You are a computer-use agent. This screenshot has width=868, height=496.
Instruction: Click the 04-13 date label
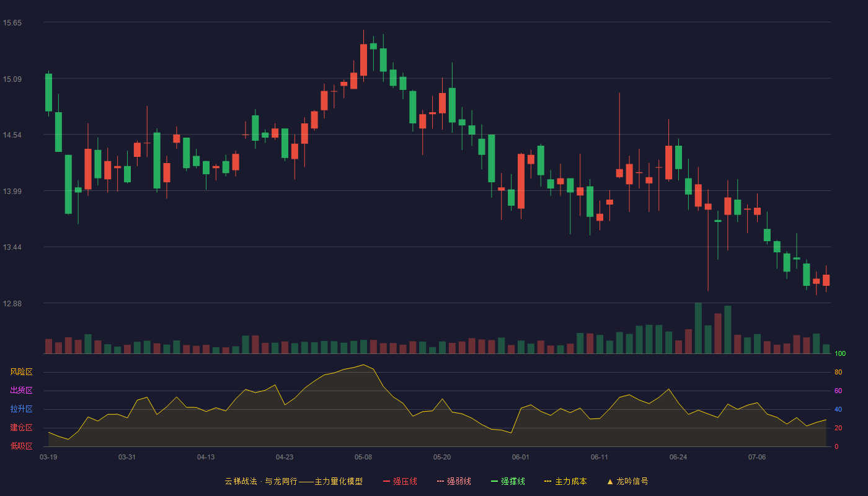pyautogui.click(x=206, y=457)
